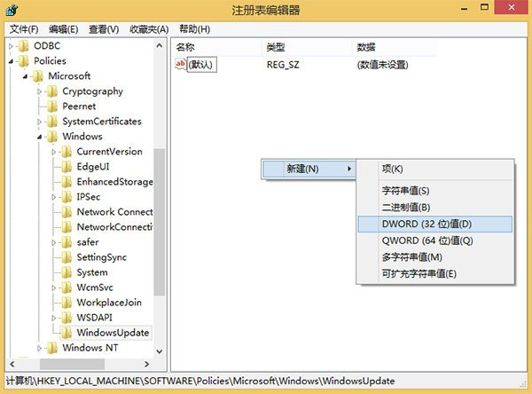This screenshot has height=394, width=532.
Task: Collapse the Policies key
Action: click(11, 61)
